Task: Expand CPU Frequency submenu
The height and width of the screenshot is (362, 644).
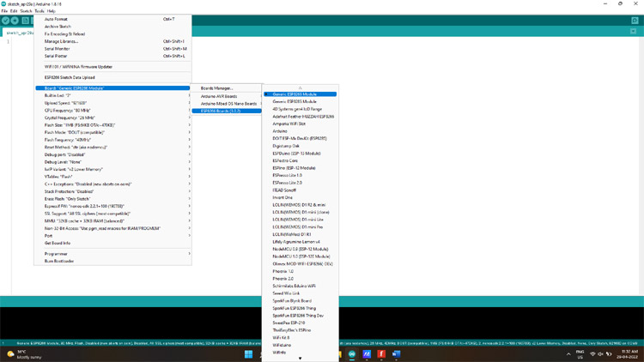Action: click(x=112, y=111)
